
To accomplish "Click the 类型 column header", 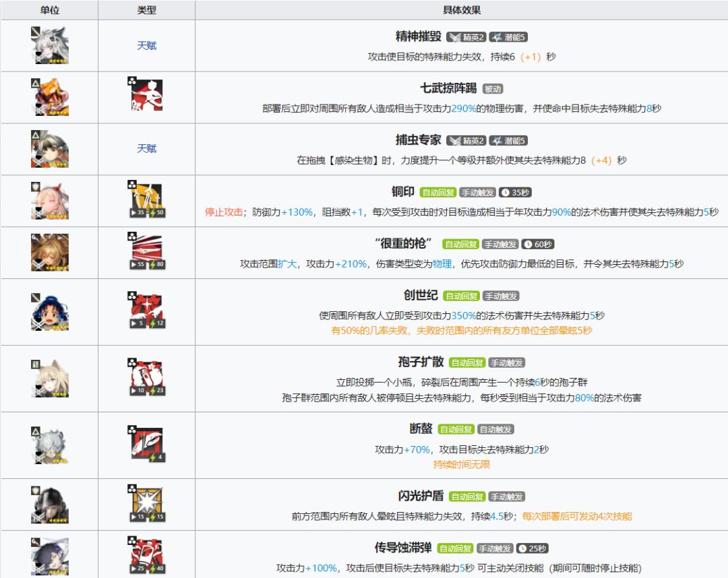I will pos(147,9).
